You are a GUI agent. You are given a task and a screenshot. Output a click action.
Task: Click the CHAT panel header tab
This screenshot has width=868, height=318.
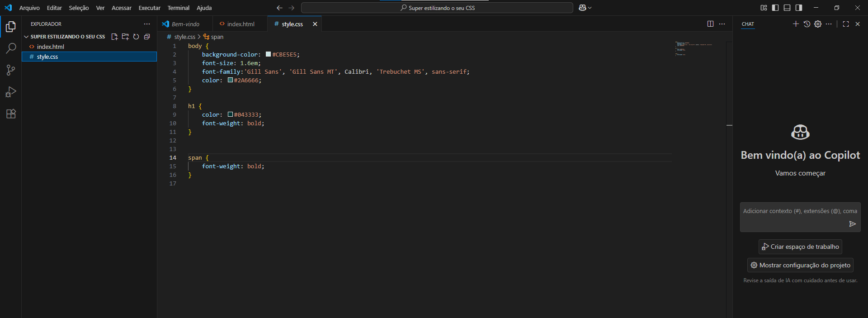click(748, 24)
